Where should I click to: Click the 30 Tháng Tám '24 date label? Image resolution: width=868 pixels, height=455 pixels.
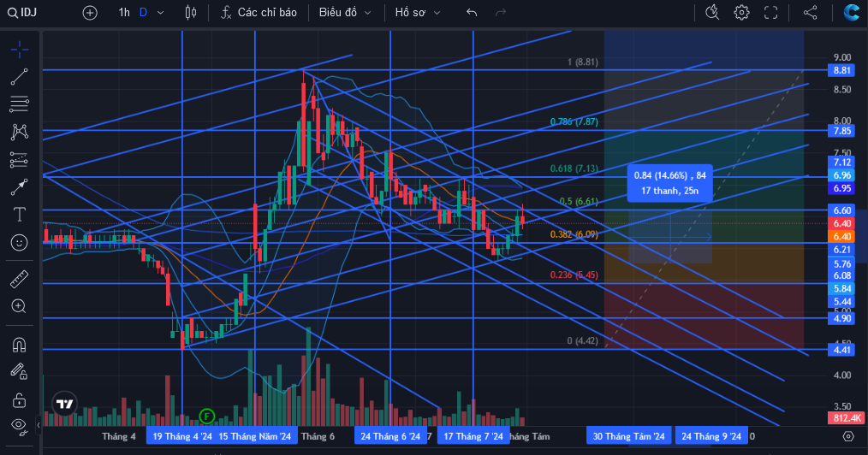[629, 436]
